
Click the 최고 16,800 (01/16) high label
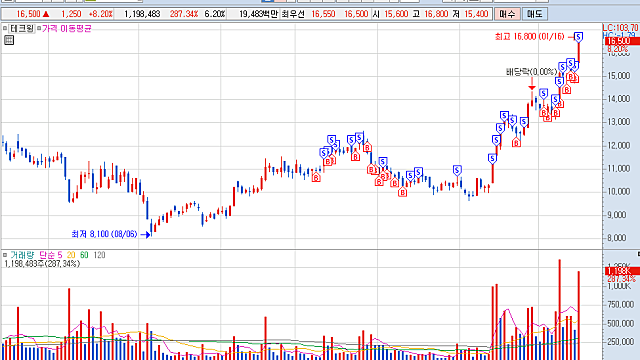click(529, 37)
